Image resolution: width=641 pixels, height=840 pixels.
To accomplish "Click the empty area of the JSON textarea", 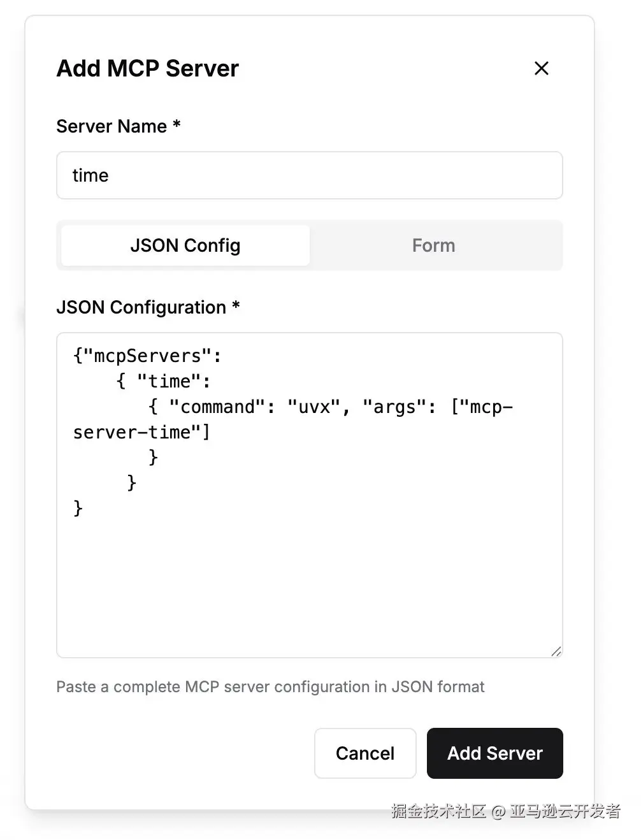I will point(309,580).
